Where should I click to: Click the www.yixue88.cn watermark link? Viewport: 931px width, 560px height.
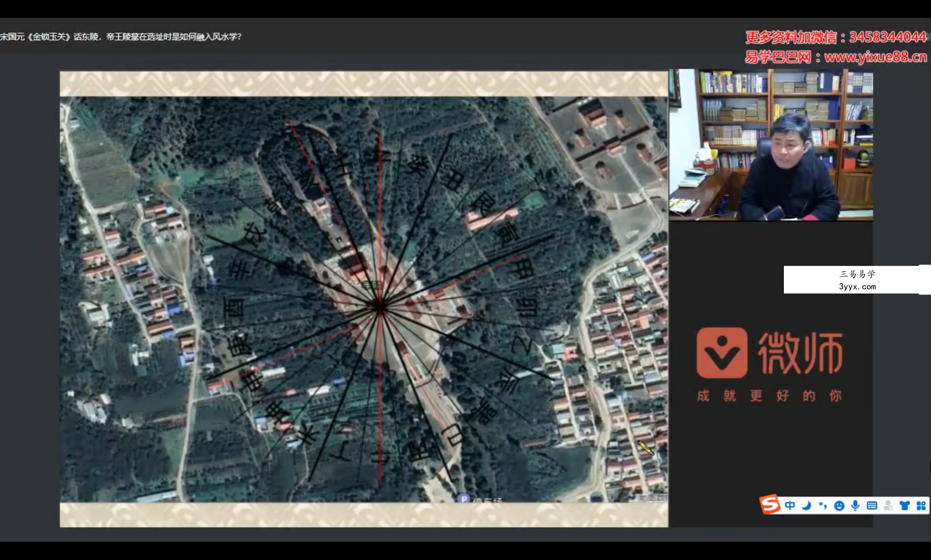click(875, 57)
